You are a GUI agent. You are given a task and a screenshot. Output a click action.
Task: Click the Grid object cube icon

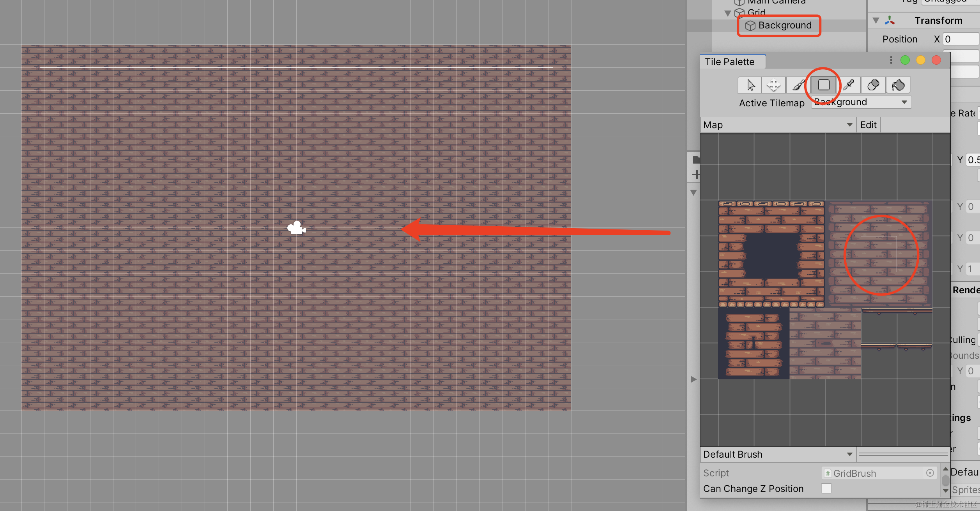click(739, 13)
